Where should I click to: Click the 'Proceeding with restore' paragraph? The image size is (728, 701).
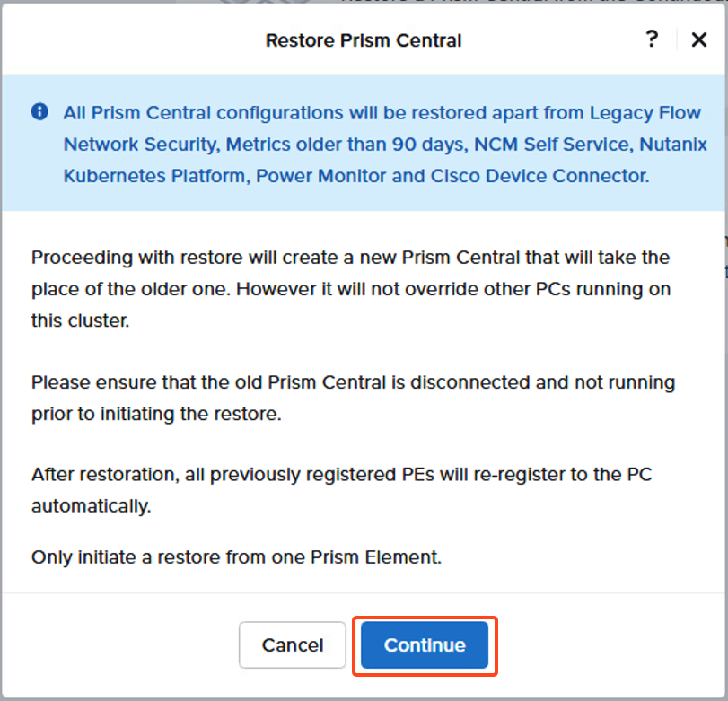(351, 289)
